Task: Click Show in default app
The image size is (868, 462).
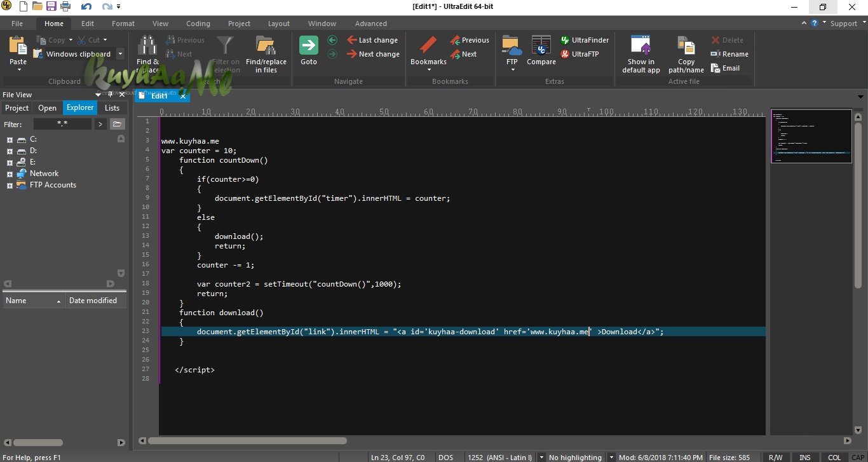Action: click(x=641, y=54)
